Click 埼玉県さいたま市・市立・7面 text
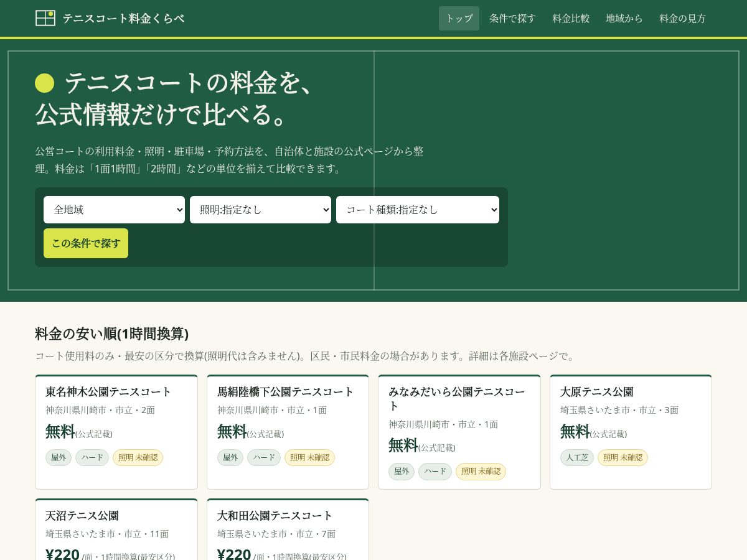This screenshot has height=560, width=747. [x=276, y=534]
